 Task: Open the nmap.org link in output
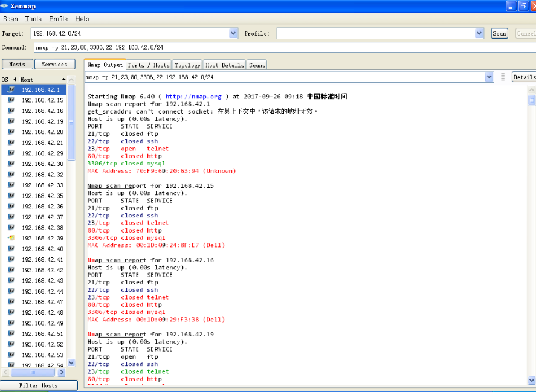click(193, 97)
